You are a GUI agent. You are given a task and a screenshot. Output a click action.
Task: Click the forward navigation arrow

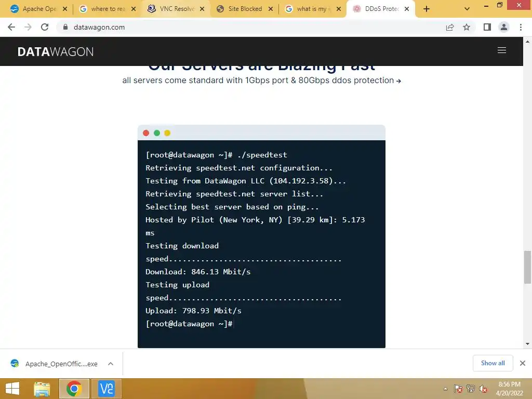pos(28,27)
